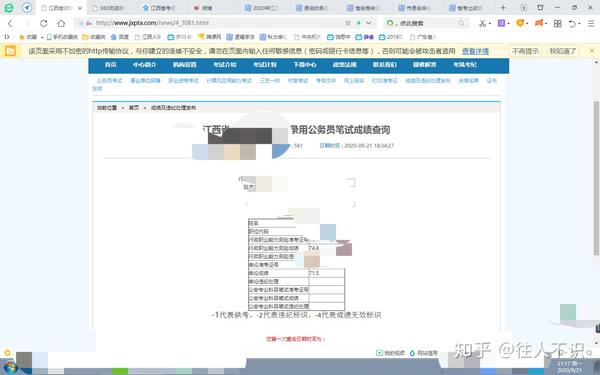600x375 pixels.
Task: Click the undo closed-tab arrow icon
Action: (572, 23)
